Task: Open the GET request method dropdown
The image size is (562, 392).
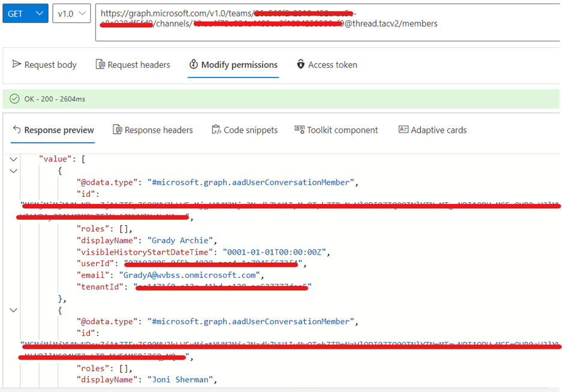Action: point(25,13)
